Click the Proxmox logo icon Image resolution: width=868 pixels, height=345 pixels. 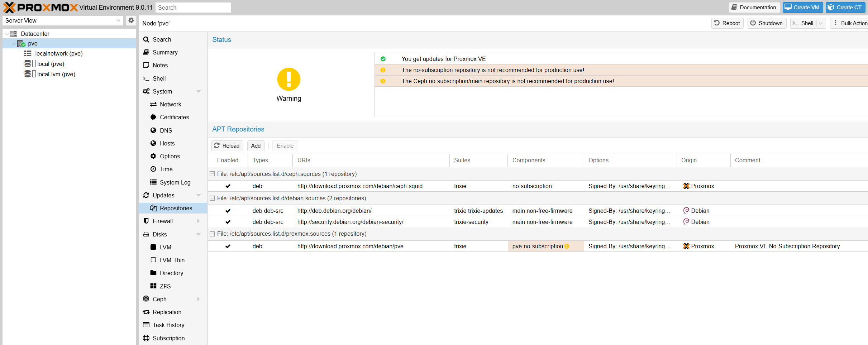[x=9, y=7]
